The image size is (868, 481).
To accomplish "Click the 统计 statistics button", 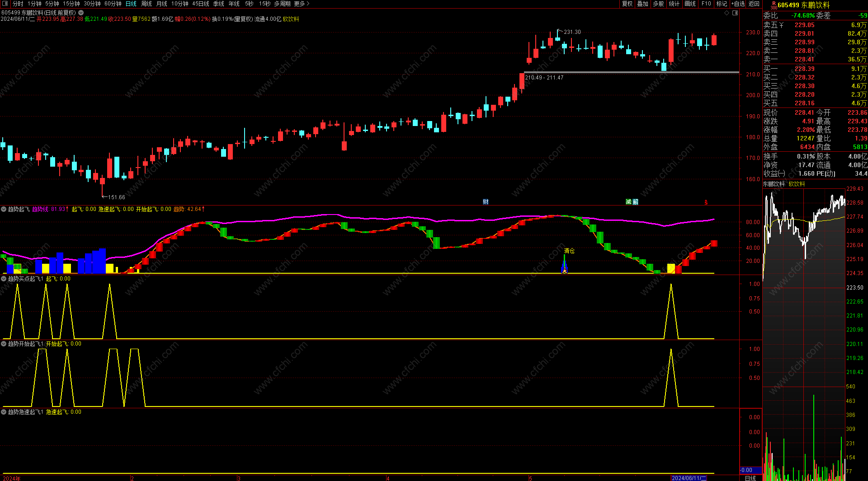I will coord(675,4).
